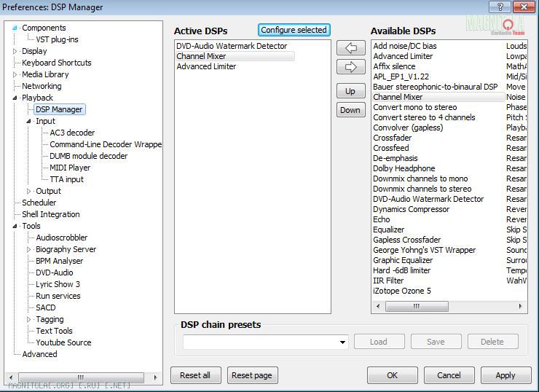The height and width of the screenshot is (392, 539).
Task: Select Affix silence in Available DSPs
Action: click(394, 67)
